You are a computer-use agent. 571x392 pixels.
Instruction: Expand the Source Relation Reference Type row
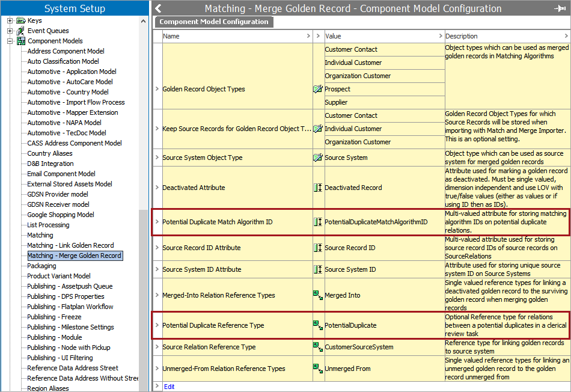157,347
